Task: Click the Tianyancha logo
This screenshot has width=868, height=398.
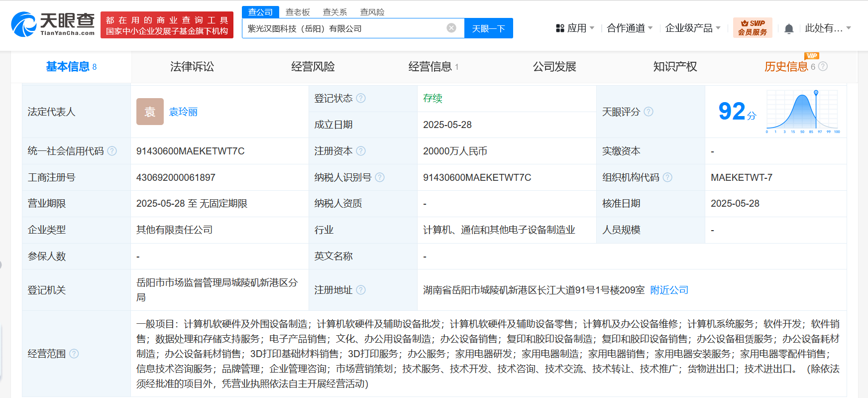Action: click(x=53, y=24)
